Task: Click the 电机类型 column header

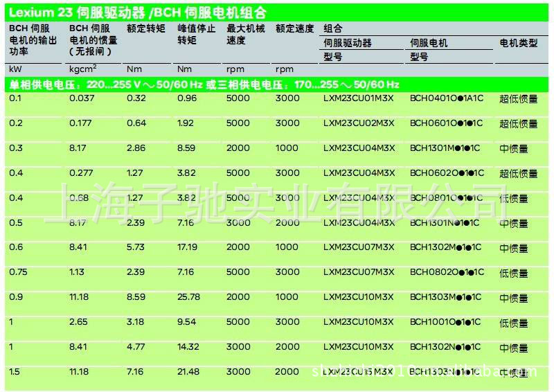Action: [x=518, y=43]
